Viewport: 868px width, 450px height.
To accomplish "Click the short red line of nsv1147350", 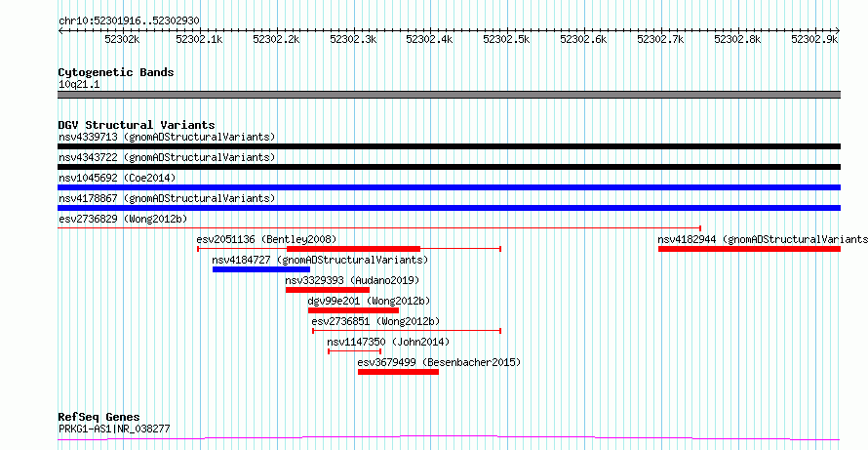I will pyautogui.click(x=355, y=351).
